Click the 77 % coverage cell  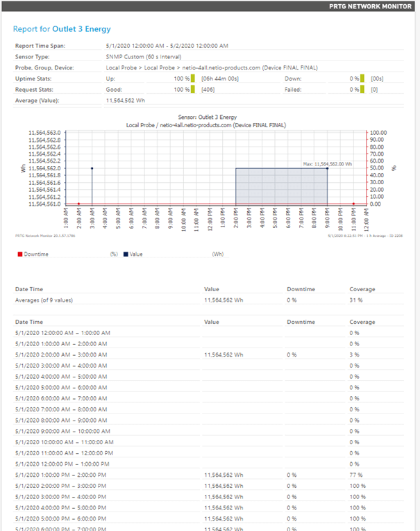(354, 475)
